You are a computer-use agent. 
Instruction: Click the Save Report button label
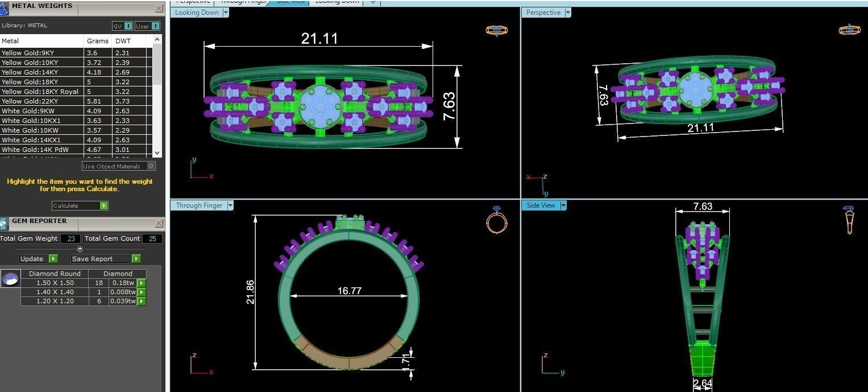[92, 259]
